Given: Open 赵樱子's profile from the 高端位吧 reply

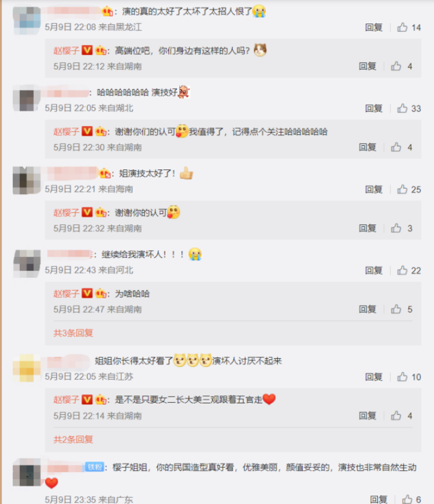Looking at the screenshot, I should [66, 51].
